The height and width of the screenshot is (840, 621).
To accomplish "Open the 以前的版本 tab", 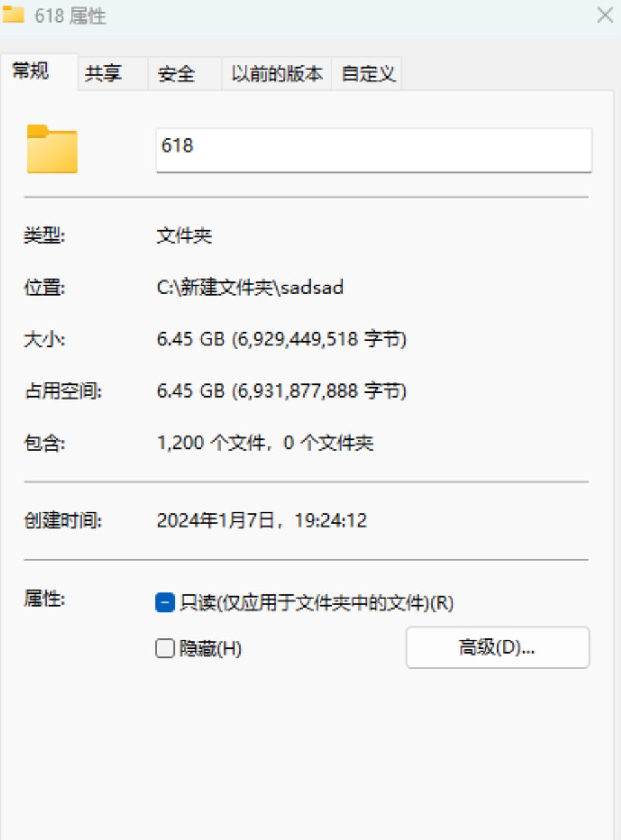I will click(x=277, y=74).
